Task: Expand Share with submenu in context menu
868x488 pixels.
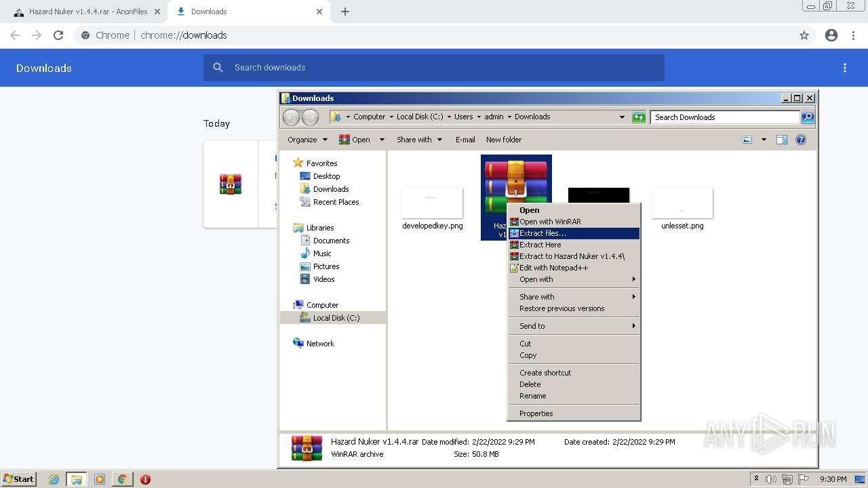Action: [574, 297]
